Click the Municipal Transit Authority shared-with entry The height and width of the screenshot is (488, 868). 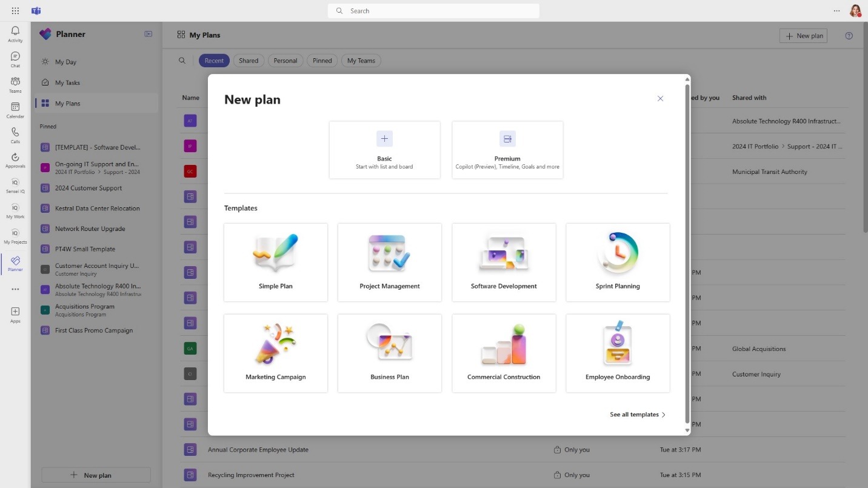(770, 172)
